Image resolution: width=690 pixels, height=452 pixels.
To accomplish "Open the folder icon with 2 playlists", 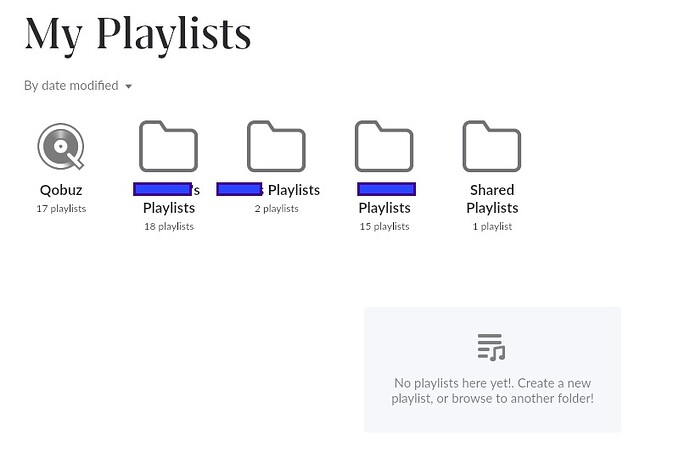I will tap(276, 146).
